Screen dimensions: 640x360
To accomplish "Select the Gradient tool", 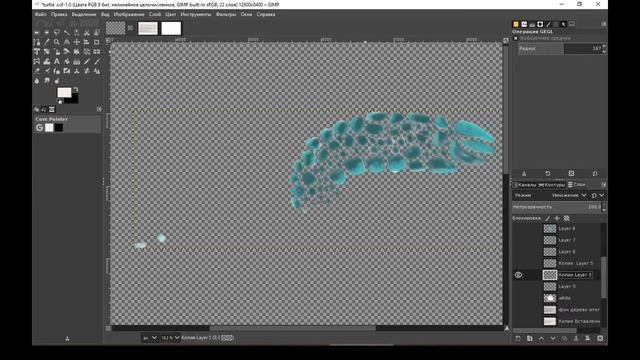I will (77, 61).
